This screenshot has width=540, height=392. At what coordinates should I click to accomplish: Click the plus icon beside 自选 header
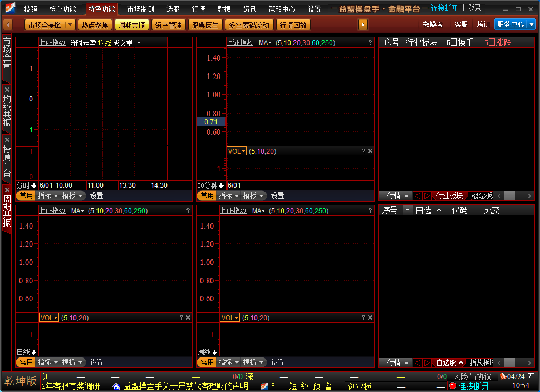(x=407, y=210)
